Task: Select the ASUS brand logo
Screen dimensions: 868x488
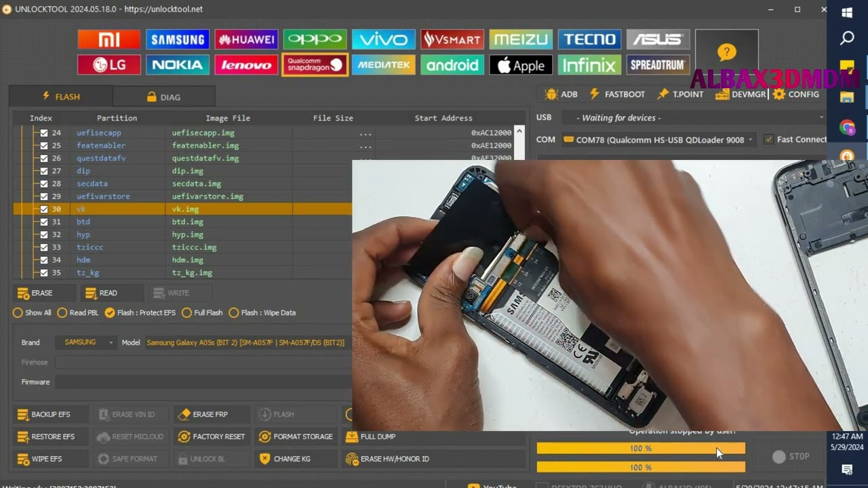Action: pos(658,39)
